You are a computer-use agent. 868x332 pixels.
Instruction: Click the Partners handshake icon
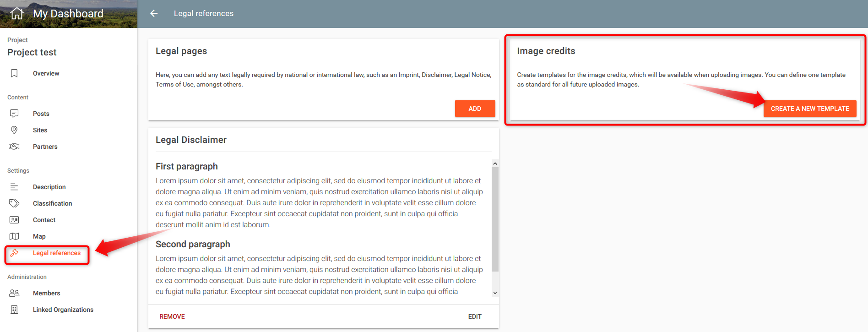pos(14,147)
